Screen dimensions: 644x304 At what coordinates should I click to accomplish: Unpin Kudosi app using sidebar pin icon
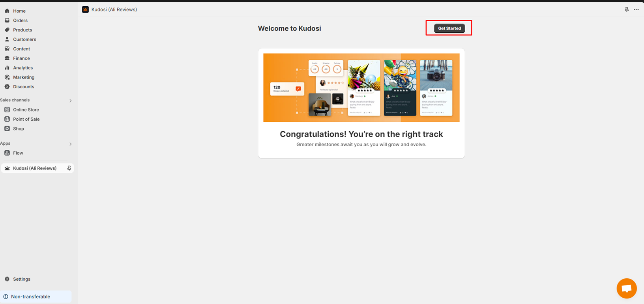click(69, 168)
